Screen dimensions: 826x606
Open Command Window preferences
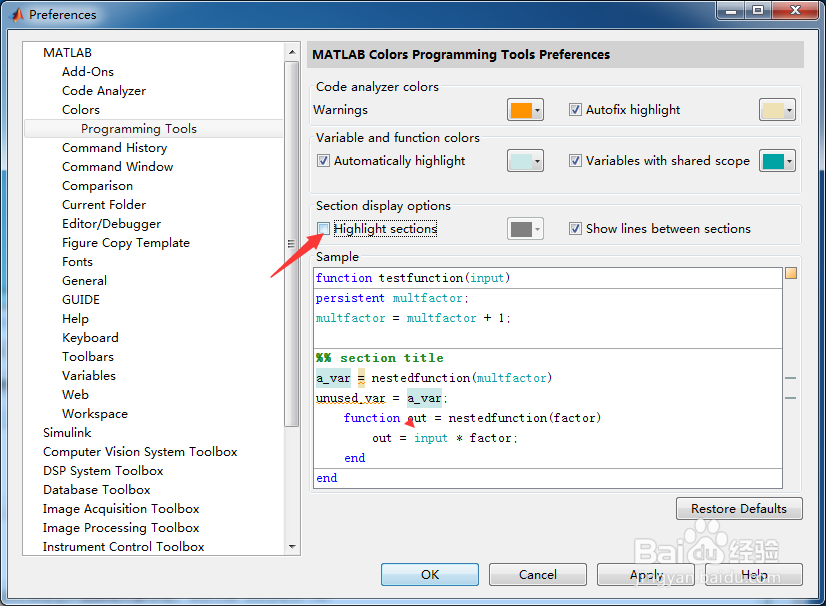tap(117, 167)
